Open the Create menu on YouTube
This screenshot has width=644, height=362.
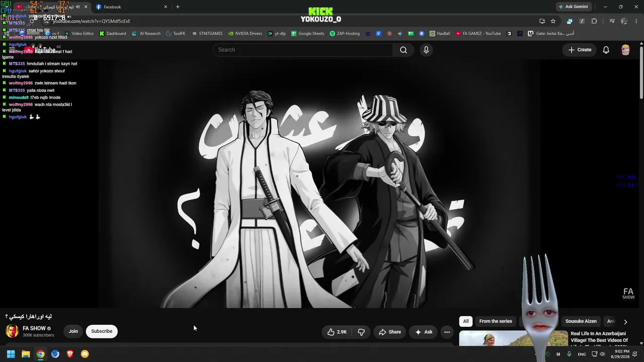[580, 50]
